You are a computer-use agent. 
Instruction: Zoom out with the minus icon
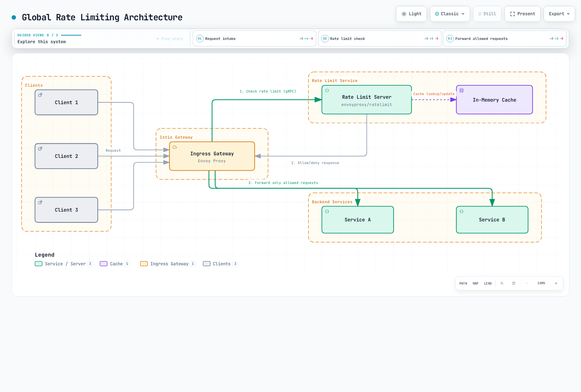(x=527, y=283)
